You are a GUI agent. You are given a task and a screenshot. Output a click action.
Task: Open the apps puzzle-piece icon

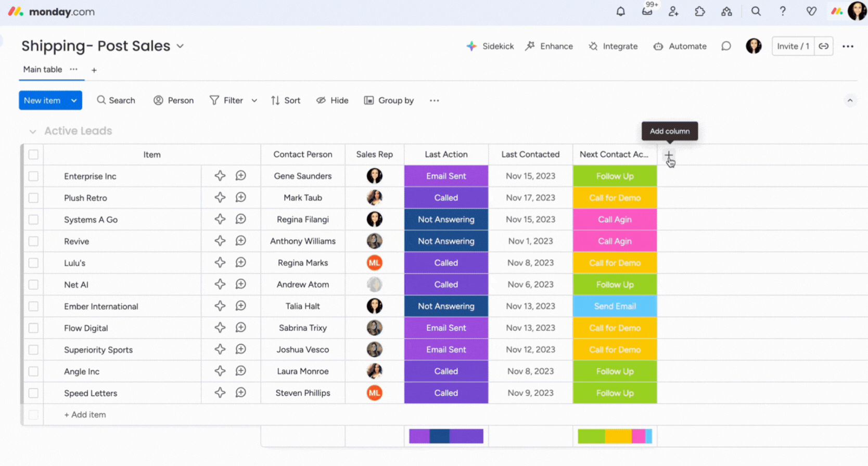[700, 11]
